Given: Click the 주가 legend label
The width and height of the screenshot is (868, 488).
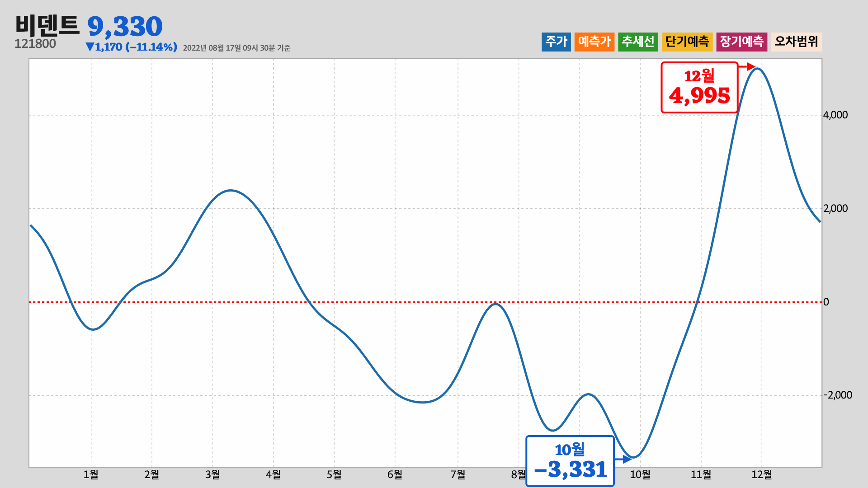Looking at the screenshot, I should pos(556,42).
